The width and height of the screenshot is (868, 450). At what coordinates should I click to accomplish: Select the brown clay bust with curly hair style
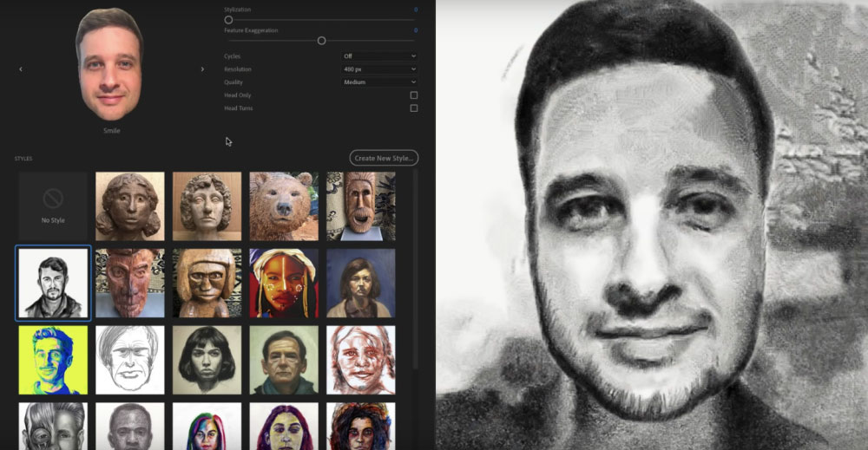tap(130, 206)
